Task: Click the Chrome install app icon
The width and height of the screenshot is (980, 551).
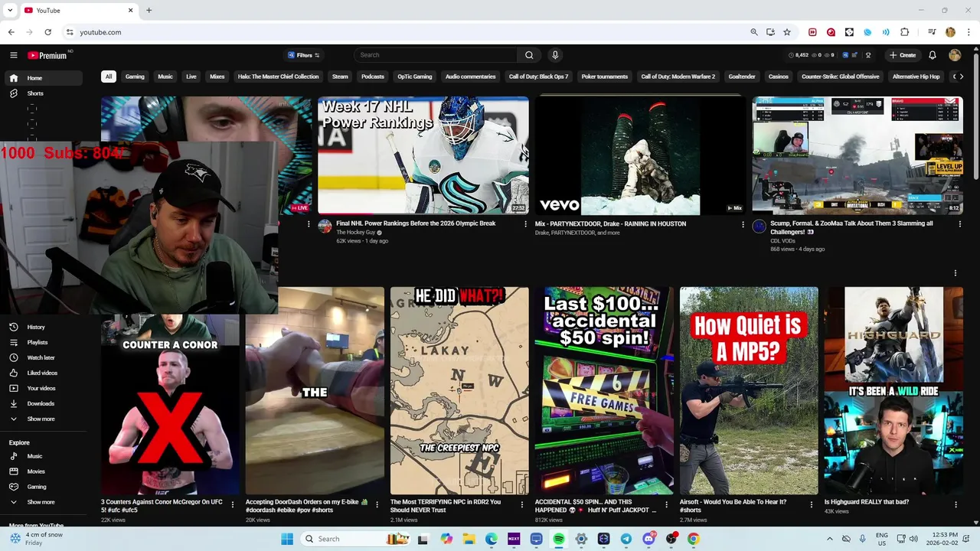Action: (770, 32)
